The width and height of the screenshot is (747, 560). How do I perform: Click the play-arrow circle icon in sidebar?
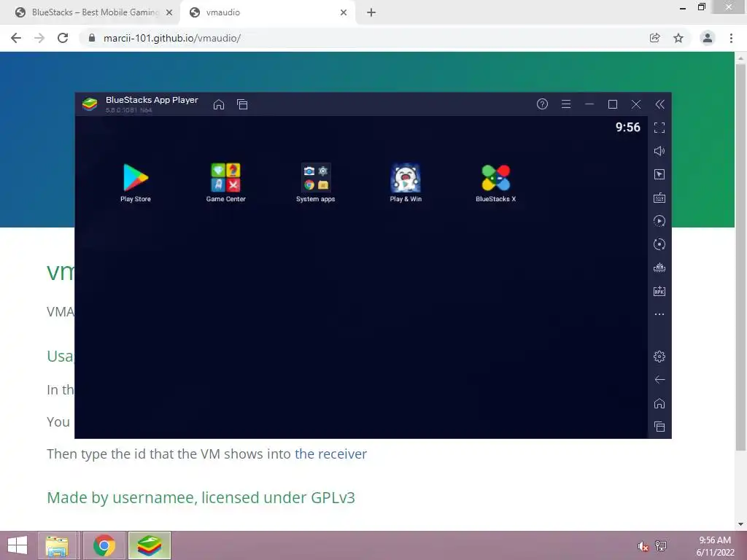point(659,221)
